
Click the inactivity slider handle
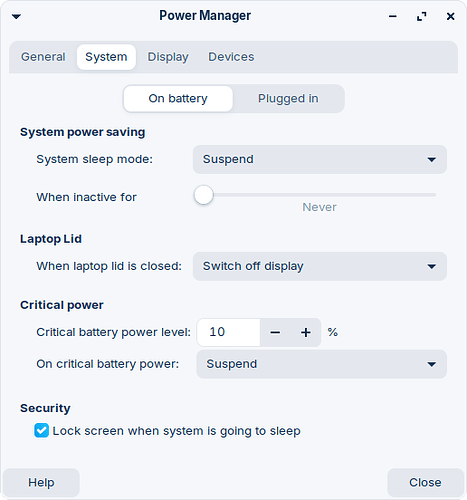click(203, 195)
